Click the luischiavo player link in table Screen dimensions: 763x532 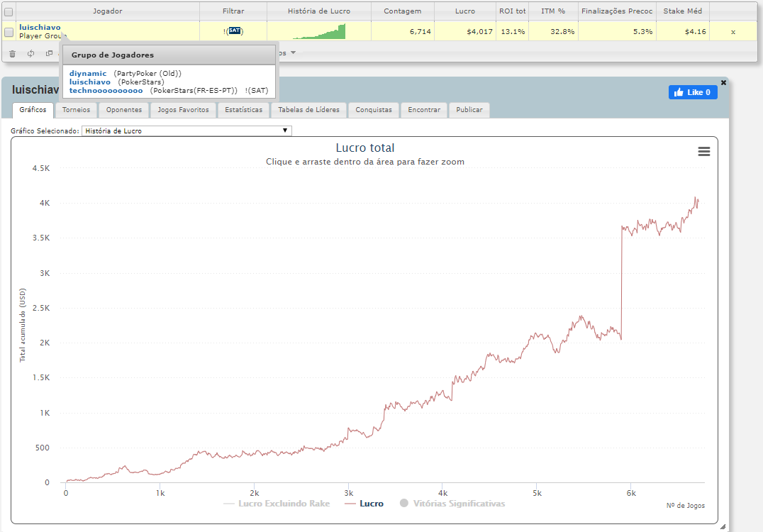(x=40, y=27)
